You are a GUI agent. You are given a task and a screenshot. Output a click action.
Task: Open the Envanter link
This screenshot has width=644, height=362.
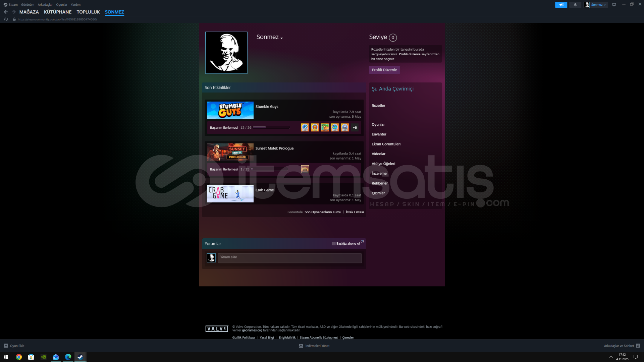click(379, 134)
